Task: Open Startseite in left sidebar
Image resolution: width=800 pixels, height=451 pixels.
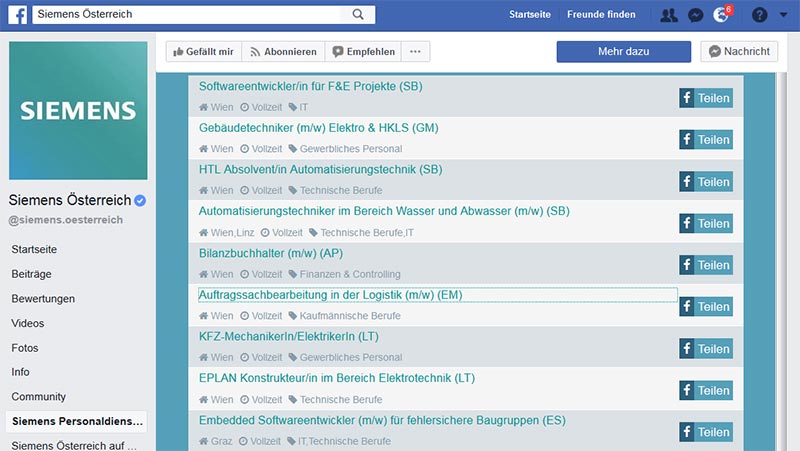Action: (34, 249)
